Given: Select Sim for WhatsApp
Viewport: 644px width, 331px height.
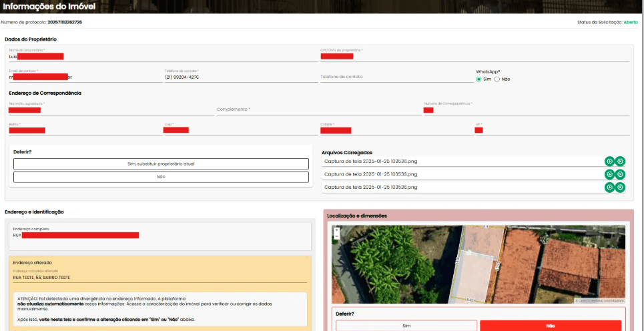Looking at the screenshot, I should pyautogui.click(x=478, y=79).
